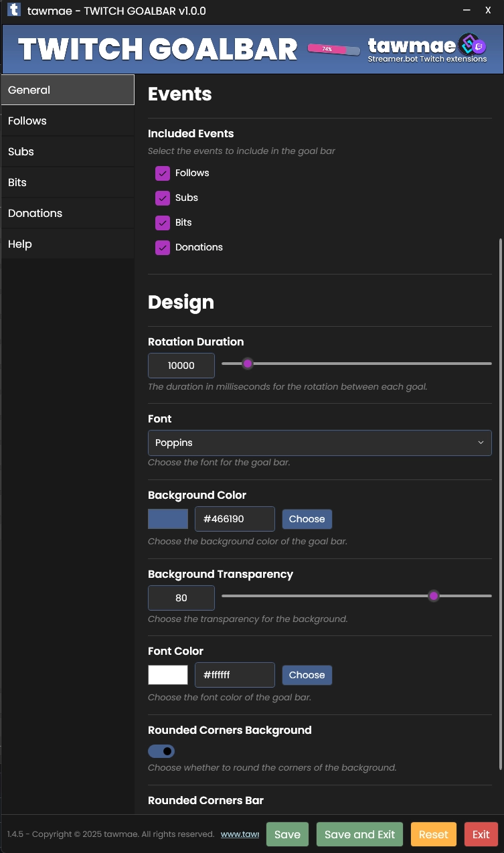Click the font color hex field #ffffff

tap(235, 675)
